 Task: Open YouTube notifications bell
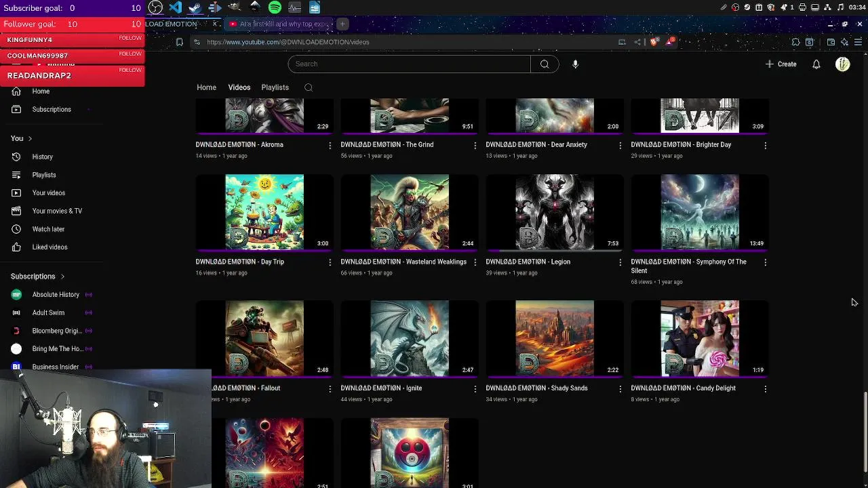[816, 64]
